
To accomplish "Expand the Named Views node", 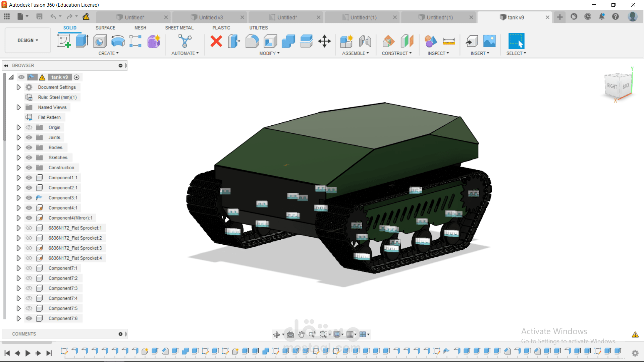I will [x=18, y=107].
